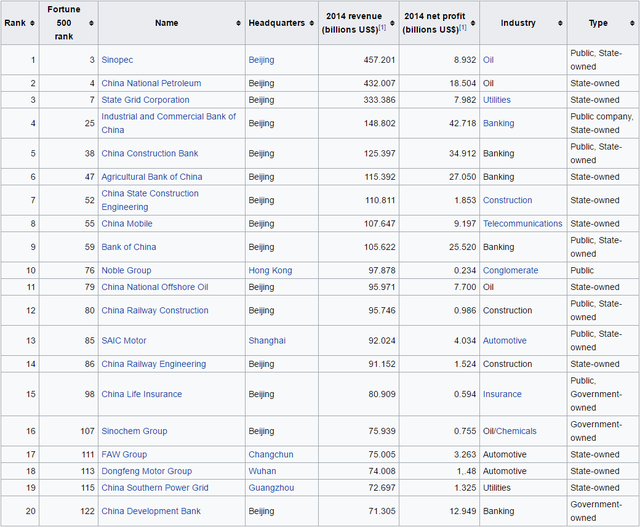This screenshot has width=640, height=527.
Task: Sort table by the Rank column arrows
Action: pyautogui.click(x=32, y=23)
